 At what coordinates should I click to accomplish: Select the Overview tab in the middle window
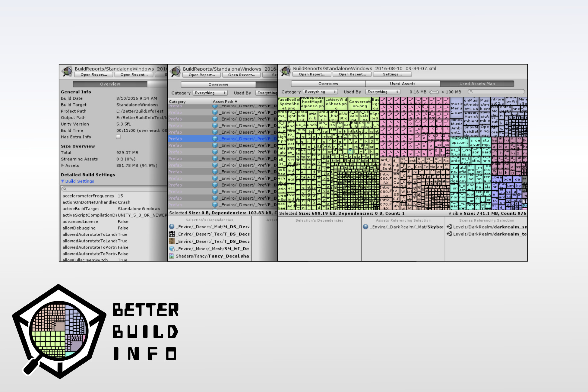click(x=218, y=85)
